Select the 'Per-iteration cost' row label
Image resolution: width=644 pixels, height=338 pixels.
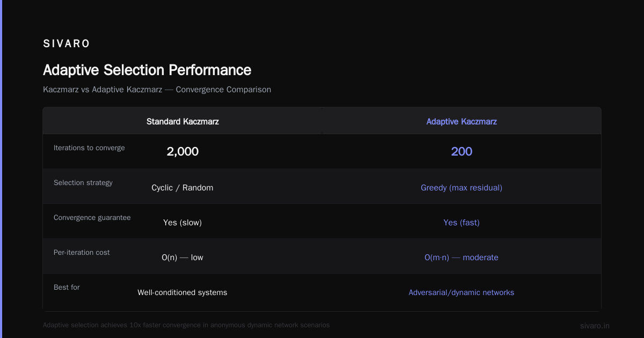coord(82,252)
